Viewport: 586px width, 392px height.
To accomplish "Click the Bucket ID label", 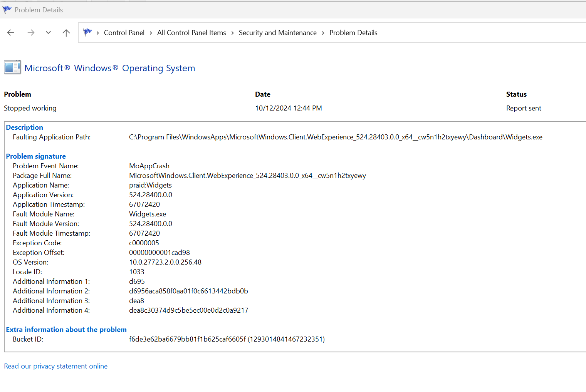I will click(28, 339).
